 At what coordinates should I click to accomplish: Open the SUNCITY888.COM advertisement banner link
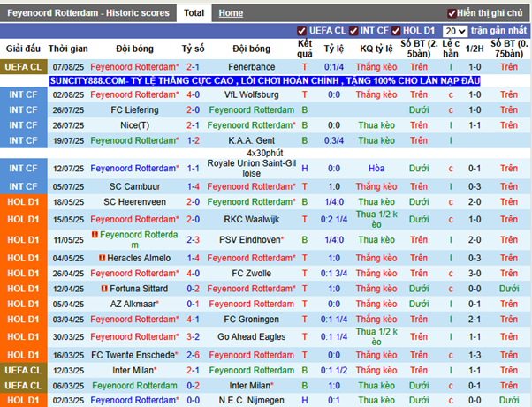point(264,80)
